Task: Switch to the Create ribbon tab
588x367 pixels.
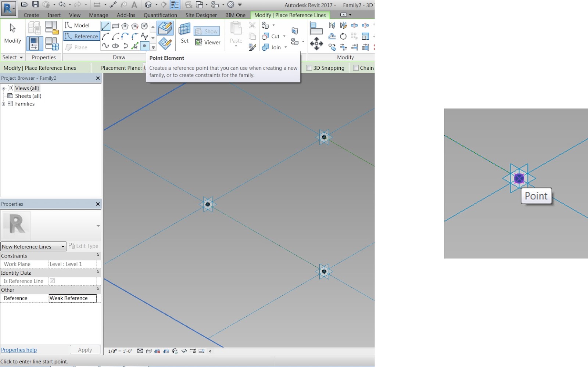Action: (31, 15)
